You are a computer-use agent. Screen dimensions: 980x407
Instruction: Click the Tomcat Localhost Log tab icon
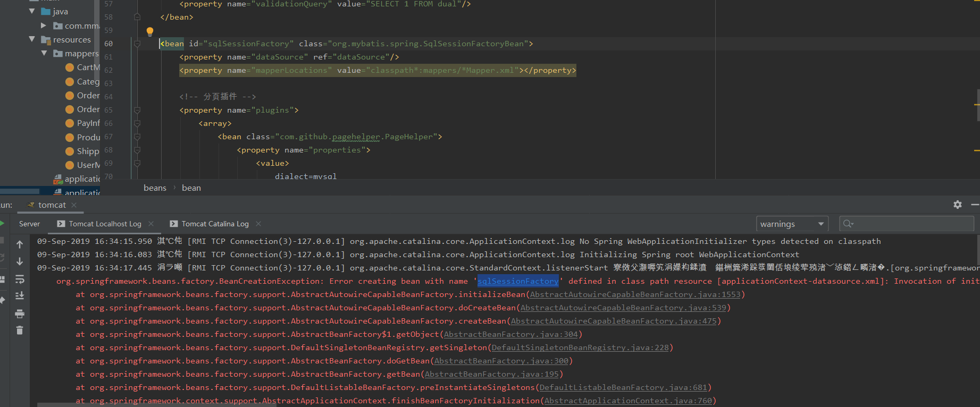pyautogui.click(x=61, y=224)
